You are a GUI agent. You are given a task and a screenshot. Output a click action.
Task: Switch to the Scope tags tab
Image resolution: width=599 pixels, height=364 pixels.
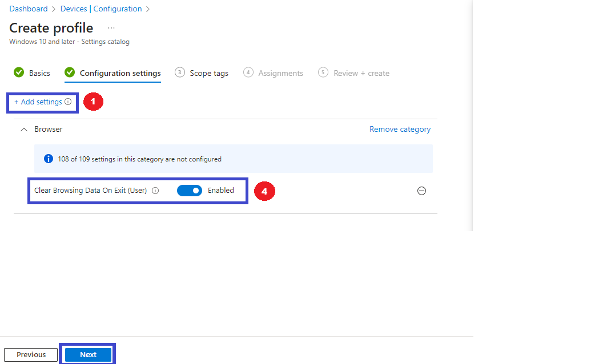209,73
